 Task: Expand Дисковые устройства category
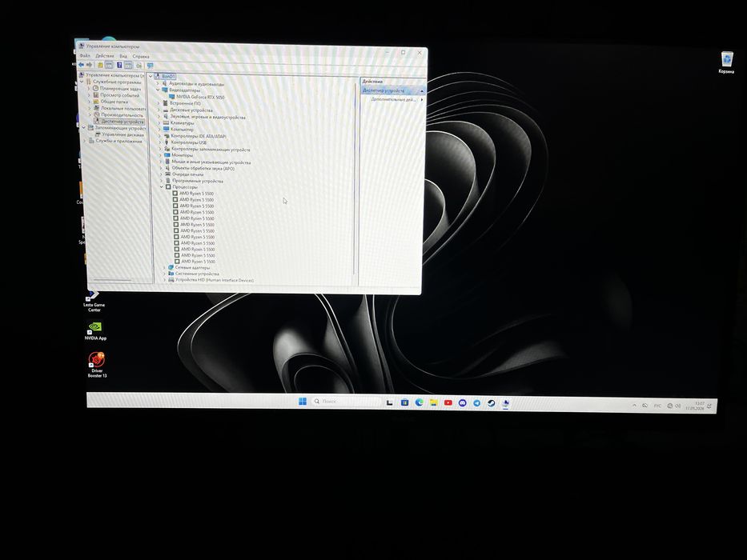coord(159,110)
